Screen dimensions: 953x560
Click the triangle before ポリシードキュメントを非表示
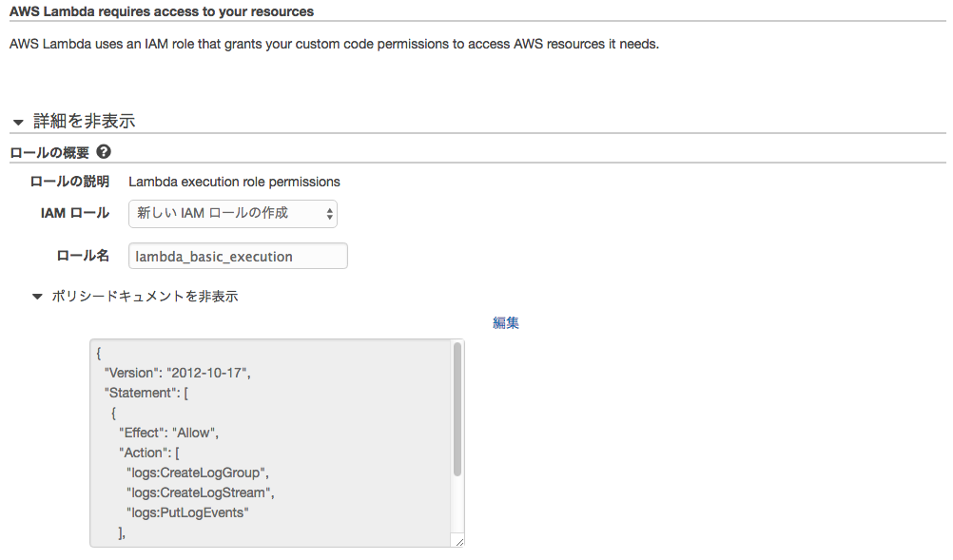[36, 296]
